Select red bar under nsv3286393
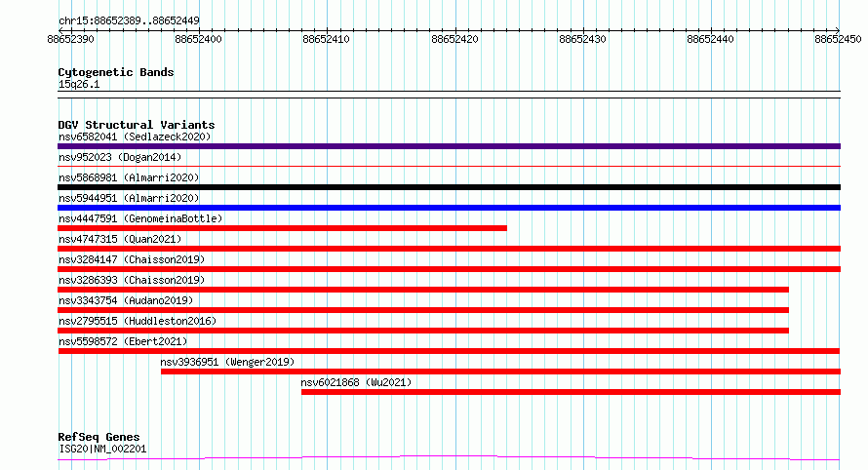 423,290
